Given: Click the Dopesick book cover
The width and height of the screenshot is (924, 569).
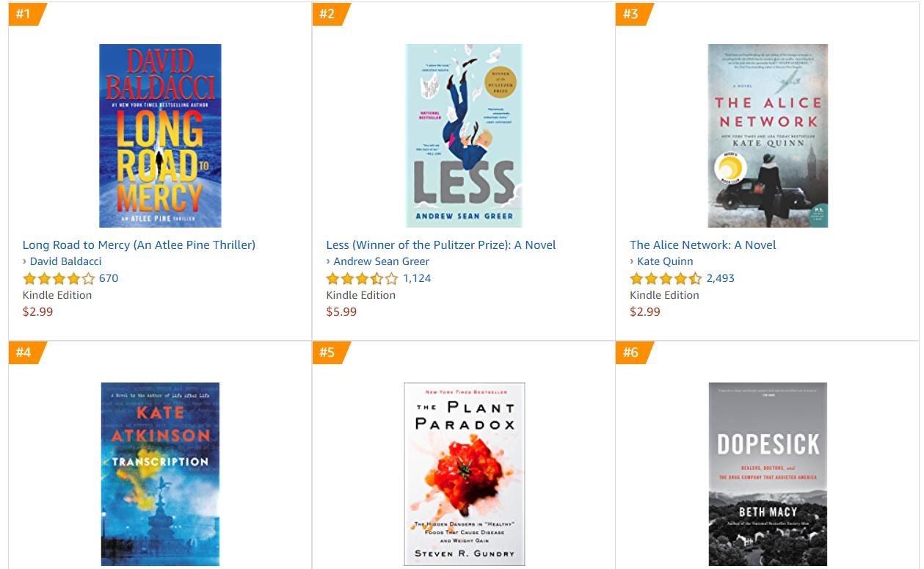Looking at the screenshot, I should pos(768,474).
